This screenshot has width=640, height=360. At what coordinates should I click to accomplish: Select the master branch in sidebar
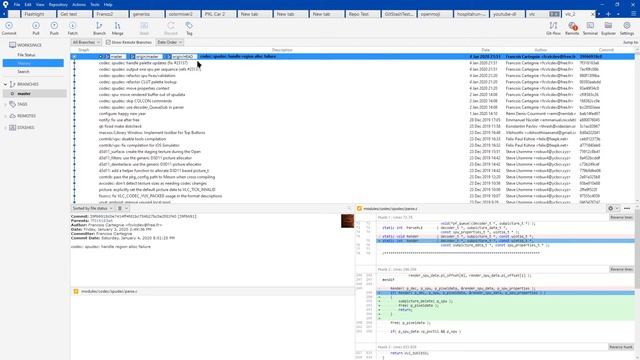[x=34, y=93]
